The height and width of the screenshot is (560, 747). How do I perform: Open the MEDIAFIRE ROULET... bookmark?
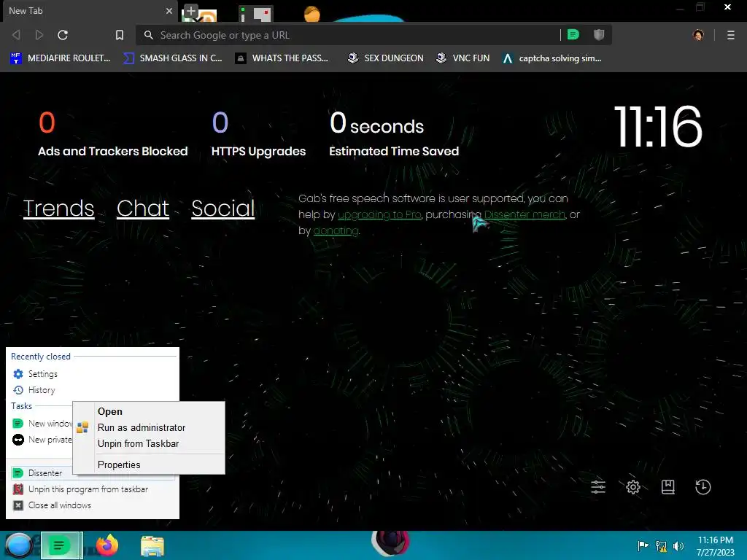[60, 58]
